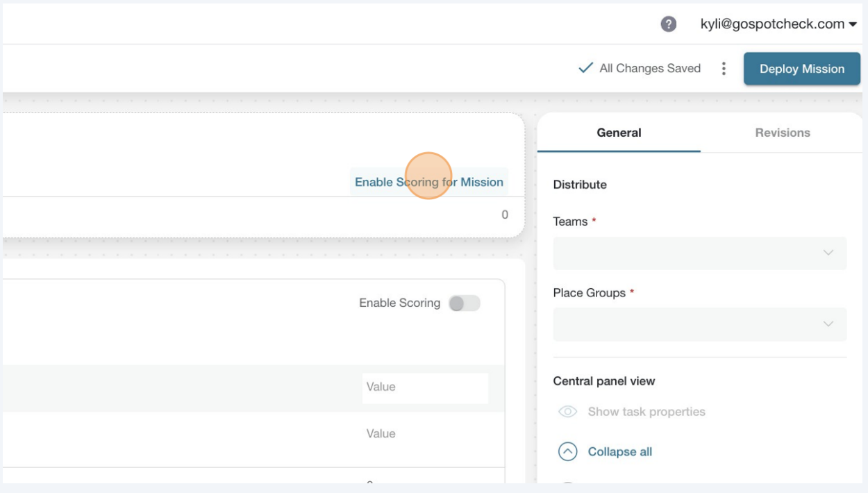Open the Place Groups dropdown
The image size is (868, 493).
[x=700, y=324]
